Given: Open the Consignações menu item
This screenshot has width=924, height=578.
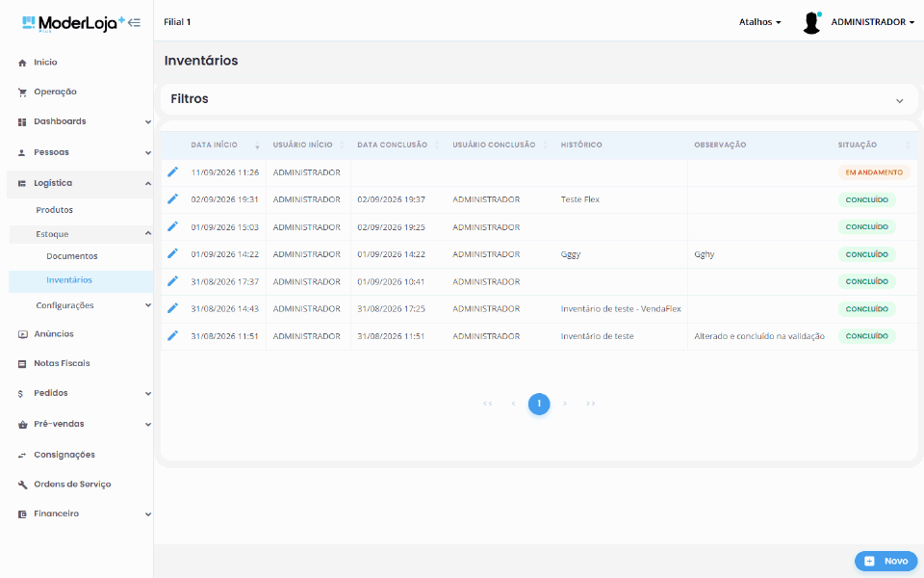Looking at the screenshot, I should point(64,455).
